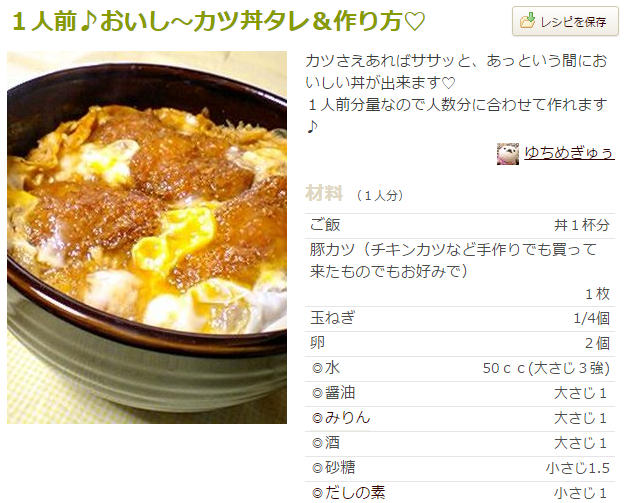Click the recipe title heading

coord(219,22)
